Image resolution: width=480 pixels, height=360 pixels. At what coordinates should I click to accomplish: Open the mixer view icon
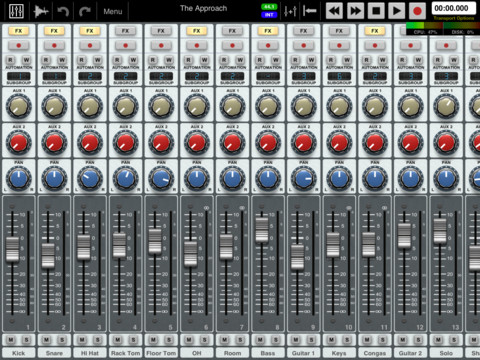tap(16, 11)
